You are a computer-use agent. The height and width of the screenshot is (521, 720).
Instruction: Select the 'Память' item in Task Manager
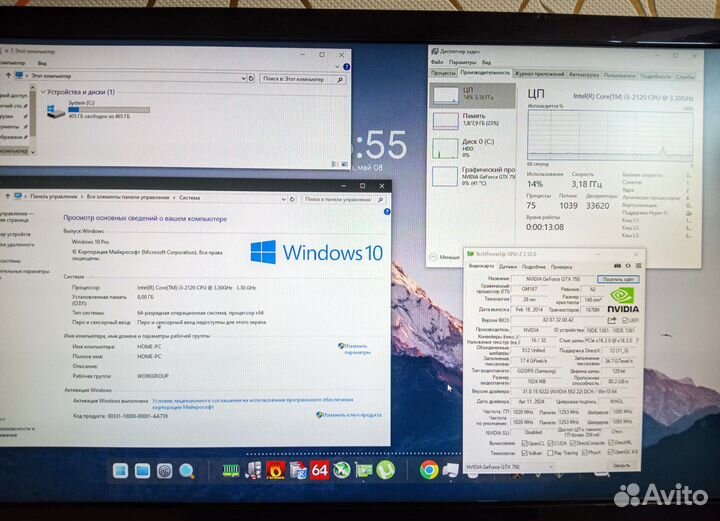click(x=473, y=120)
